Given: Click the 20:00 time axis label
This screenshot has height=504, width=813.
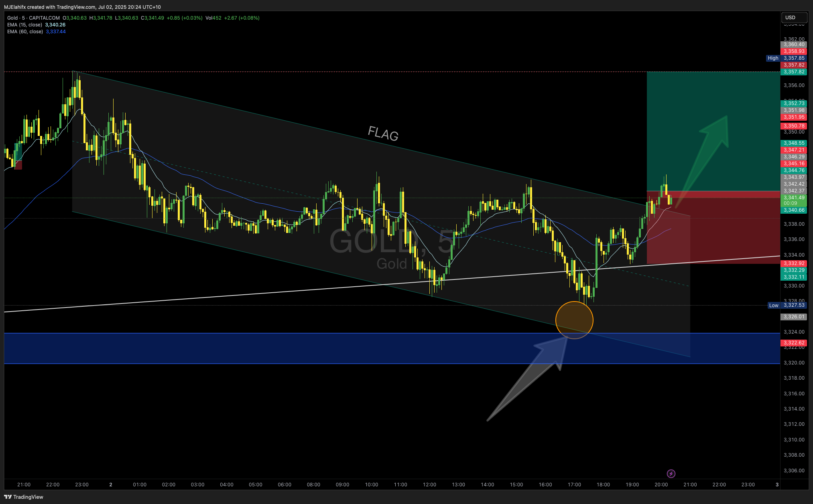Looking at the screenshot, I should click(x=661, y=485).
